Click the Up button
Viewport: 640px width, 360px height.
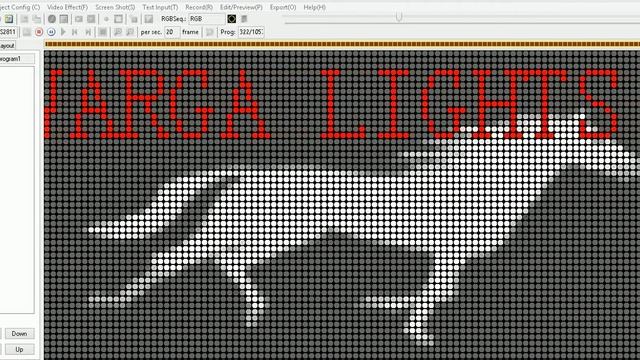(19, 349)
